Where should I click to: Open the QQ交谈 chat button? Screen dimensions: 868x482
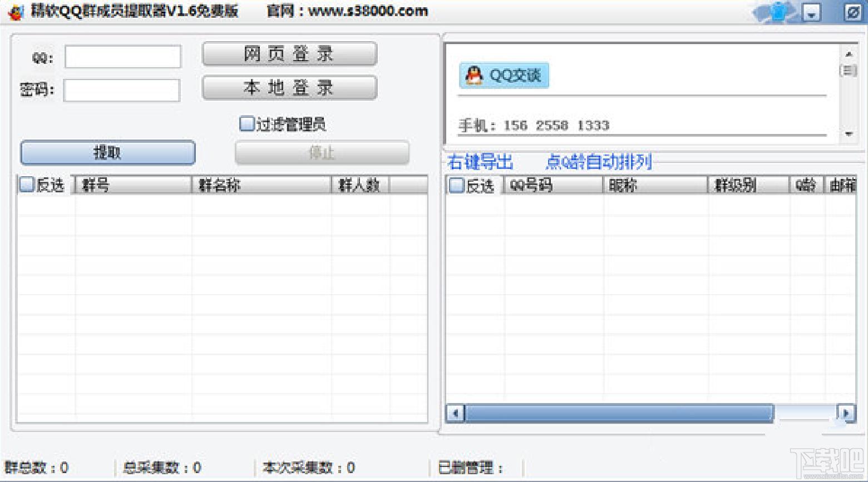504,75
